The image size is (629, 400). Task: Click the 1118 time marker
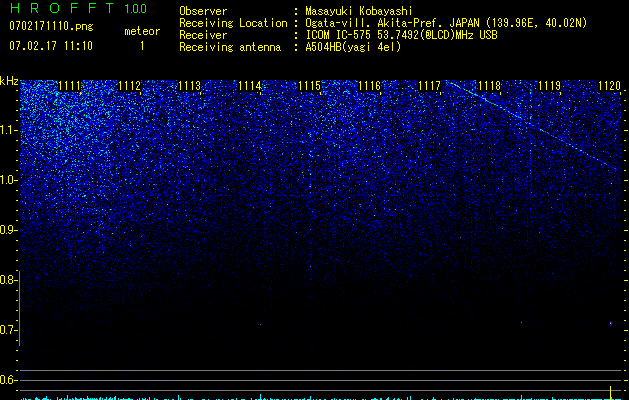(490, 86)
